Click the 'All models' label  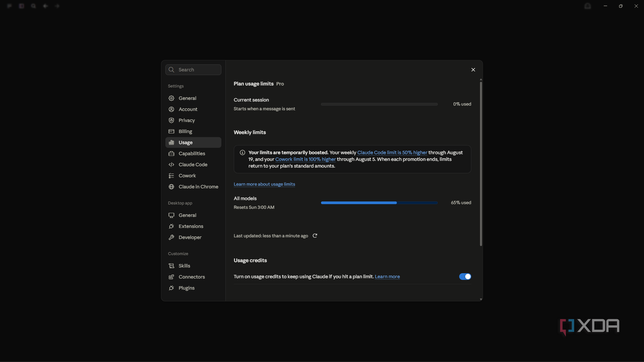click(245, 199)
